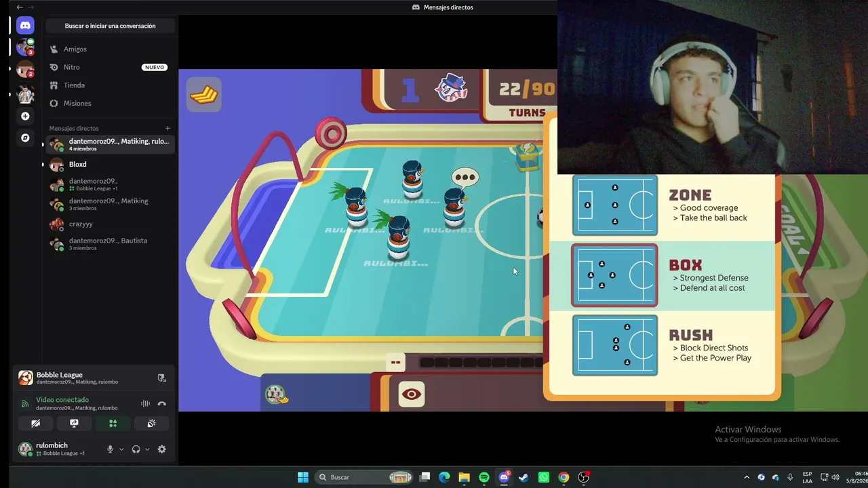Deafen audio with the headphones button

pyautogui.click(x=136, y=449)
